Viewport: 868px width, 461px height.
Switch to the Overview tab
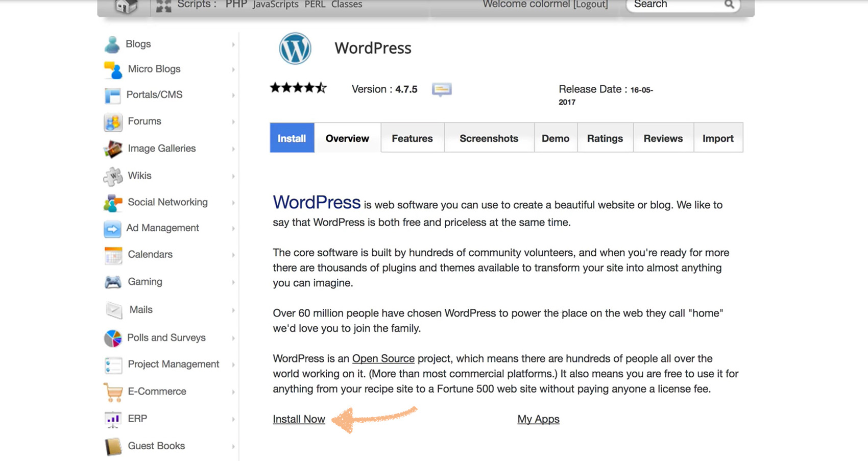tap(347, 138)
